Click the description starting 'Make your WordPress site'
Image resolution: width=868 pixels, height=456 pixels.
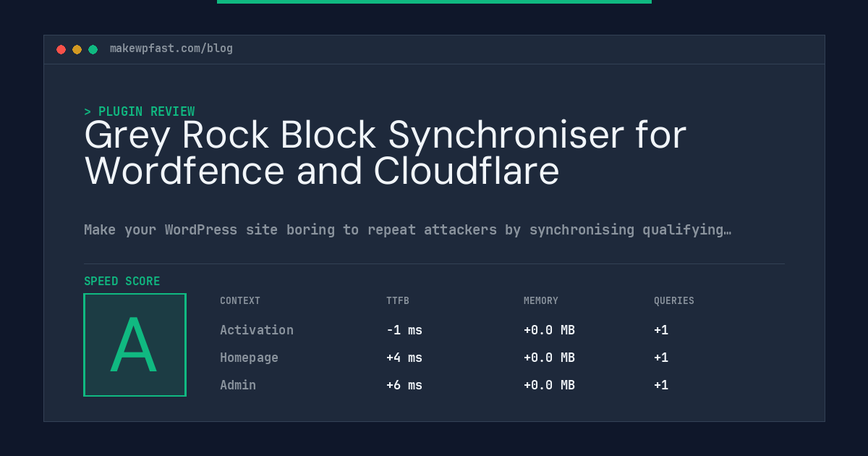(x=407, y=230)
